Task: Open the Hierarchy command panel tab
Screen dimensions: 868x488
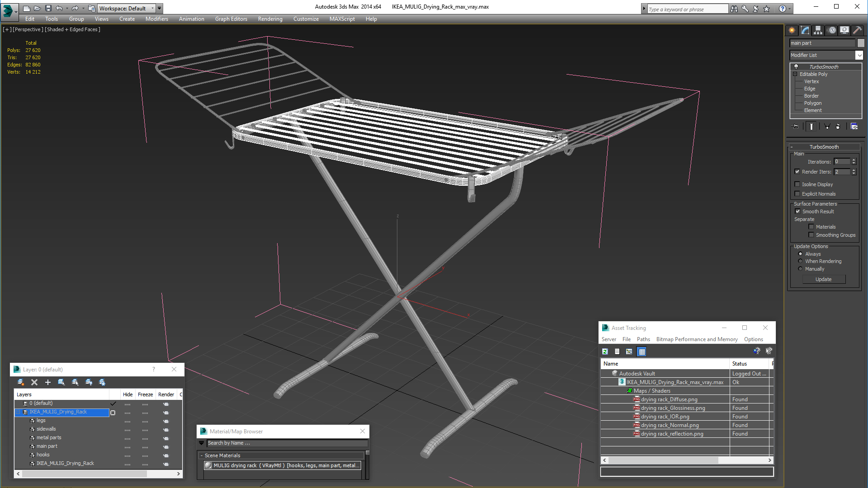Action: [818, 30]
